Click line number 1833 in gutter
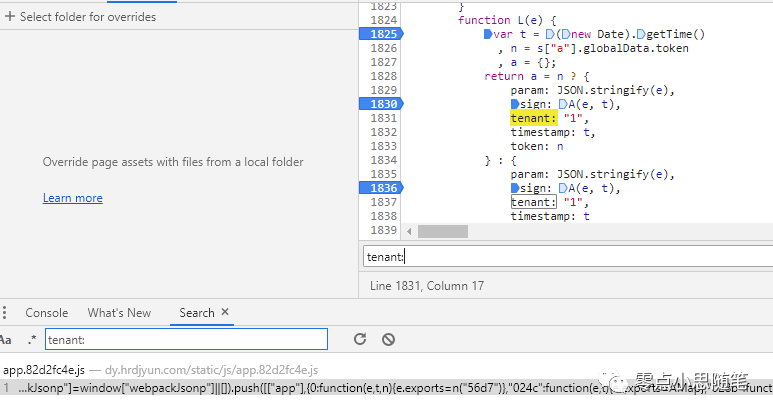Viewport: 773px width, 415px height. [384, 146]
